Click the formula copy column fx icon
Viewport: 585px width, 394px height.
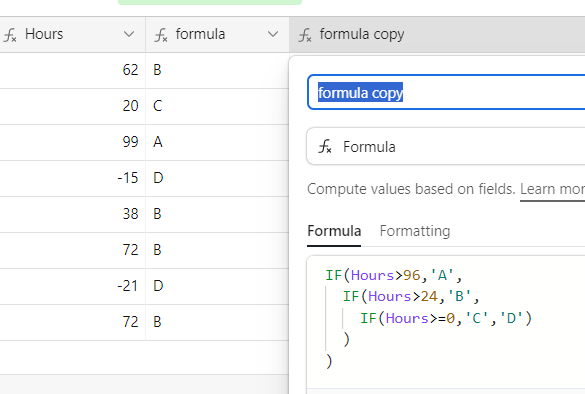(305, 35)
